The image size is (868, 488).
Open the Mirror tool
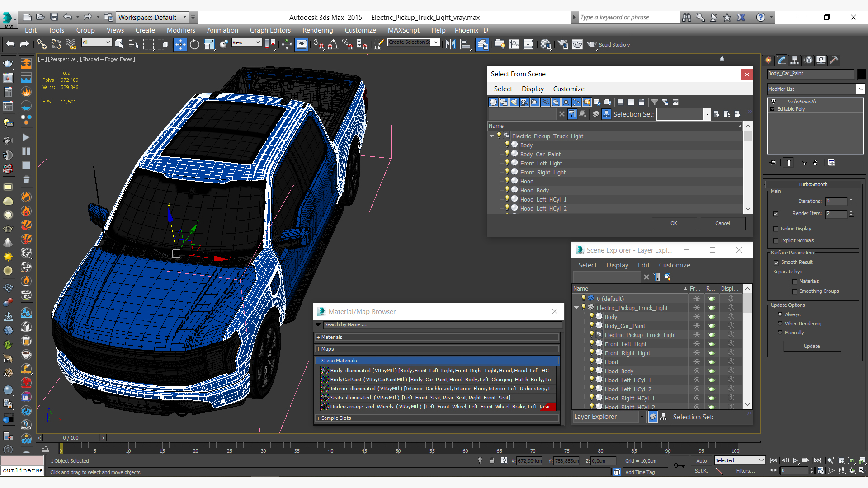point(450,44)
